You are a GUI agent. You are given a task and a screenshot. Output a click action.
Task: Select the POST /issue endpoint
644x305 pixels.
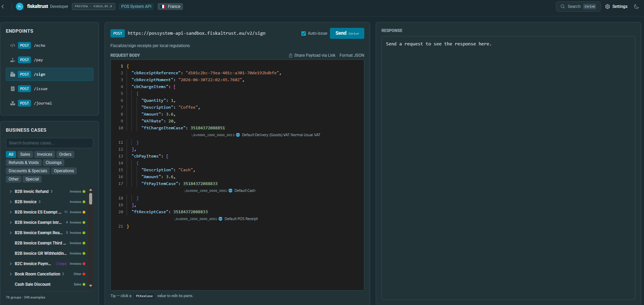50,89
